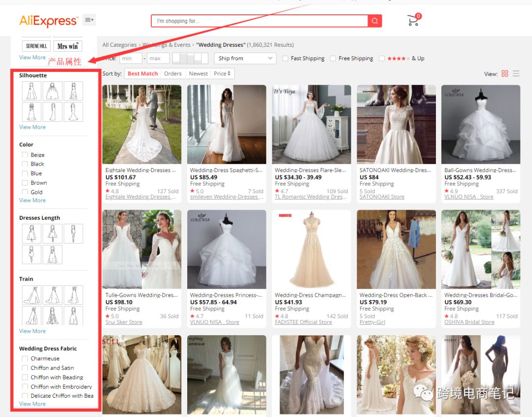
Task: Select second Train icon in top row
Action: click(53, 295)
